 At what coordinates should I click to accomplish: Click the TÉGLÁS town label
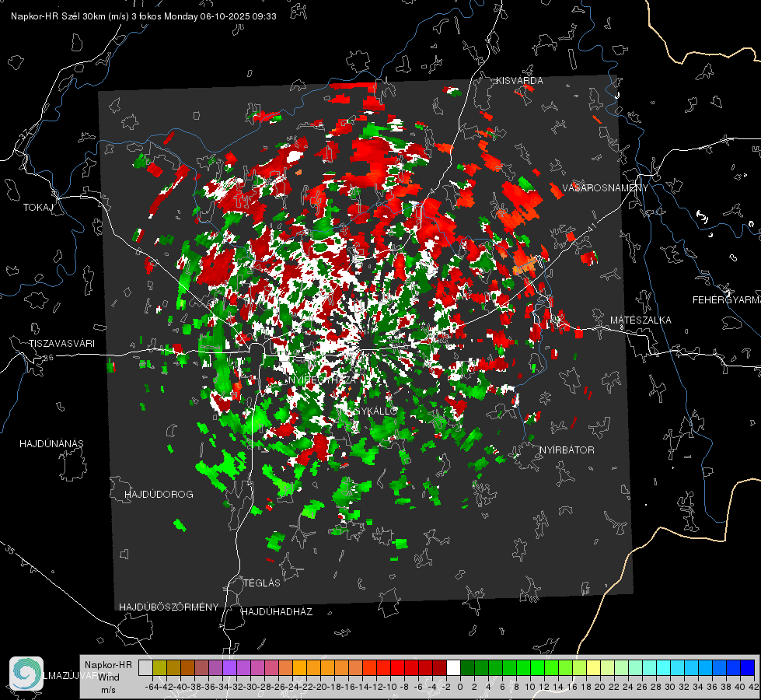pos(262,583)
